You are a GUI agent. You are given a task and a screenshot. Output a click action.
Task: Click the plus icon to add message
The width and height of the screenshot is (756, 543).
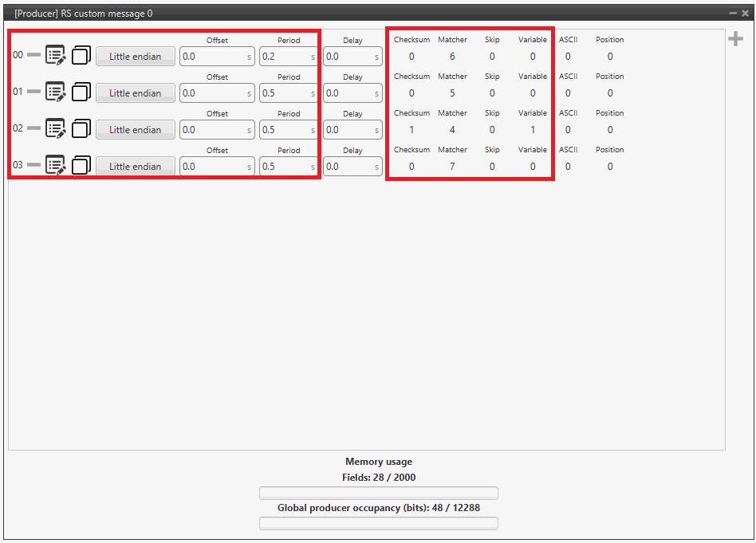735,40
